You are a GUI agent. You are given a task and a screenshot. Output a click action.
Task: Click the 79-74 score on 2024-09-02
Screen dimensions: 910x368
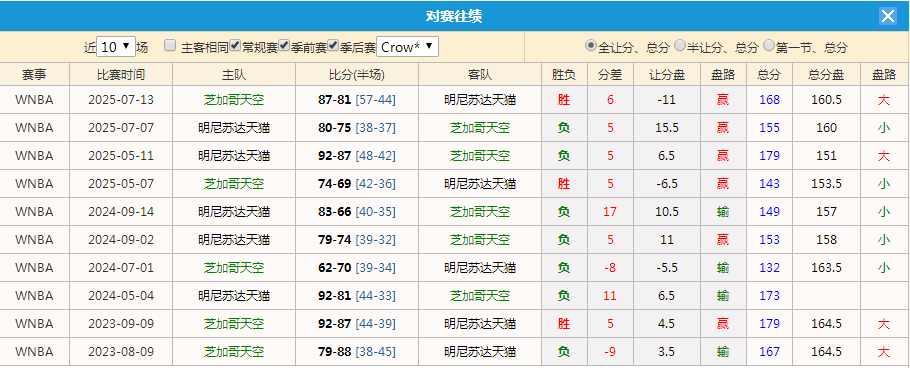[335, 240]
